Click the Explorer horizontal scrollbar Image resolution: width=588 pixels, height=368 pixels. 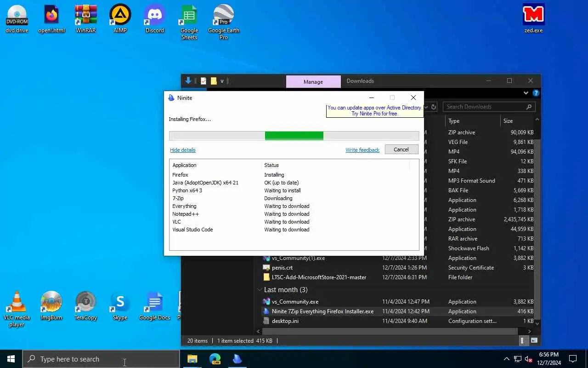tap(390, 331)
